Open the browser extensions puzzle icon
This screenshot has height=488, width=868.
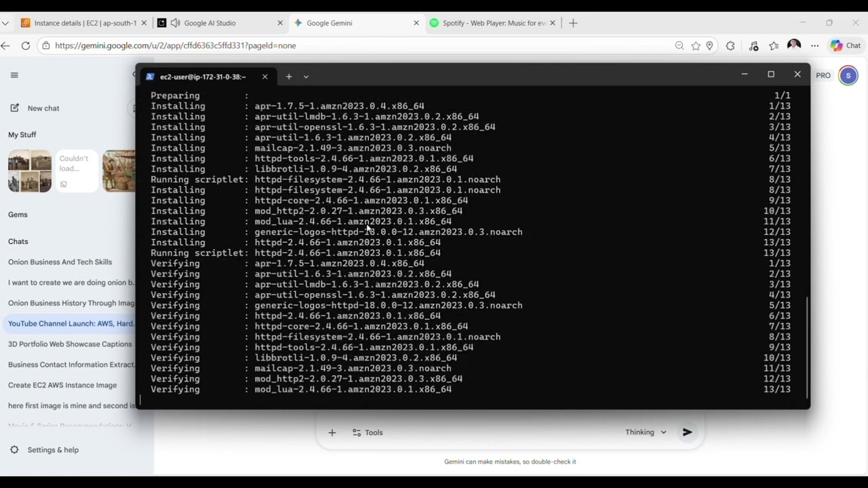(x=730, y=45)
